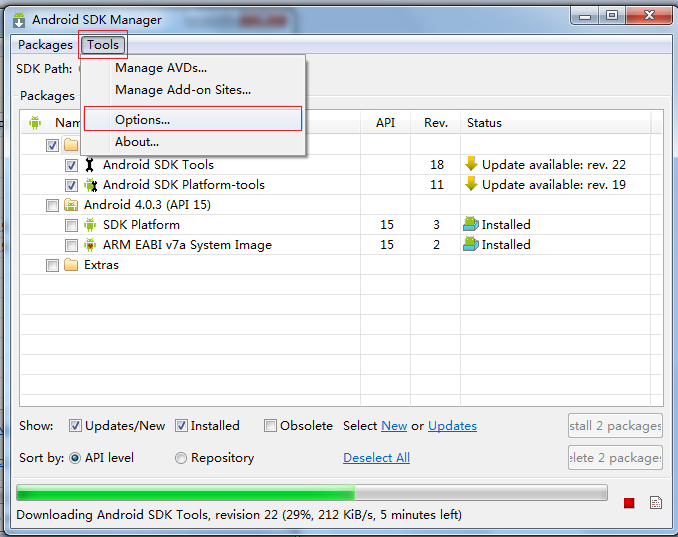Check the Android 4.0.3 (API 15) checkbox
This screenshot has height=537, width=678.
pyautogui.click(x=52, y=205)
